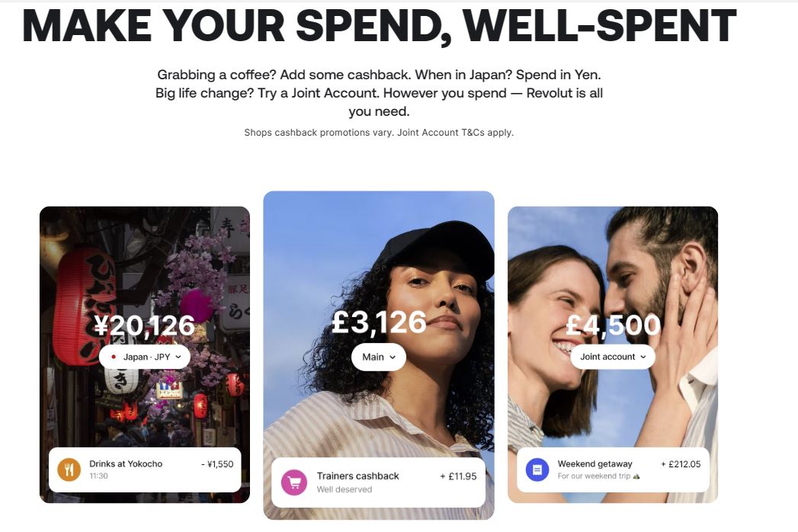Open the Japan · JPY currency dropdown
Image resolution: width=798 pixels, height=532 pixels.
pos(145,357)
